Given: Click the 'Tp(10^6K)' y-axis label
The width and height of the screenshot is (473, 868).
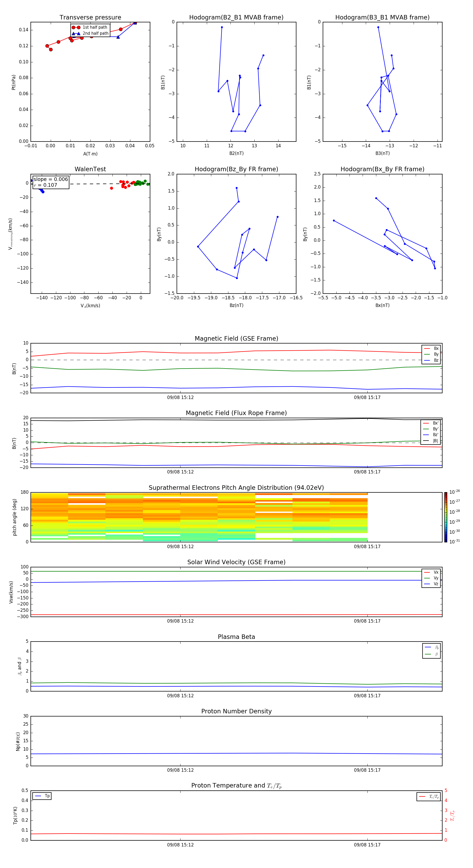Looking at the screenshot, I should point(15,815).
